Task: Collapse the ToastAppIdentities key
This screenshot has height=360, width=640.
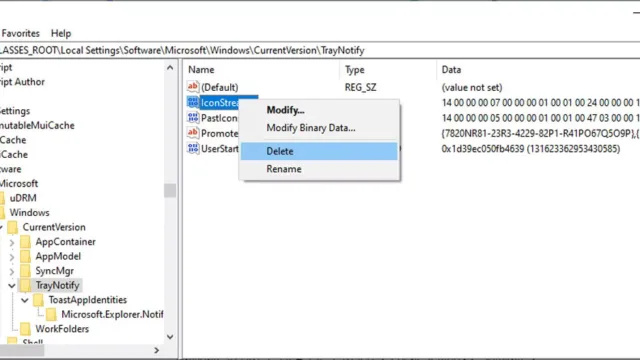Action: [24, 300]
